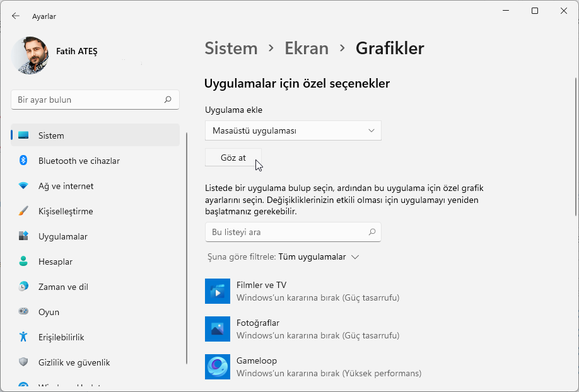This screenshot has height=392, width=579.
Task: Click the Zaman ve dil clock icon
Action: [x=23, y=286]
